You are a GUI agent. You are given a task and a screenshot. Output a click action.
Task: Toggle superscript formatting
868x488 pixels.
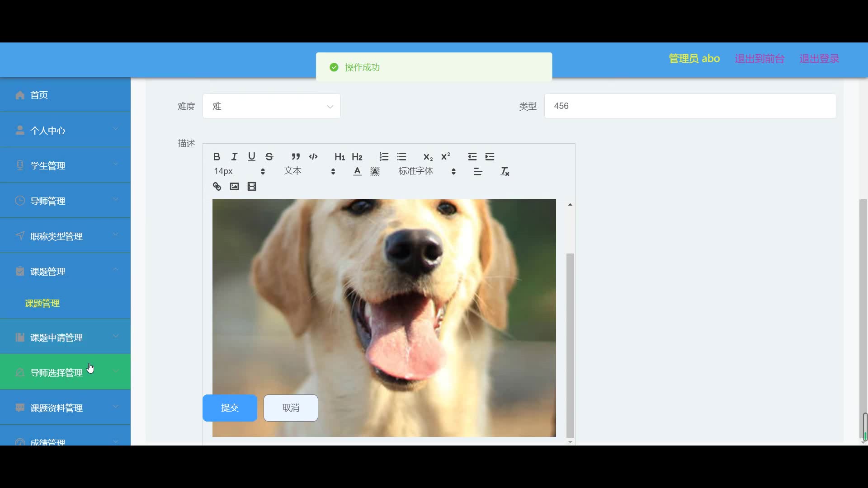pos(445,157)
